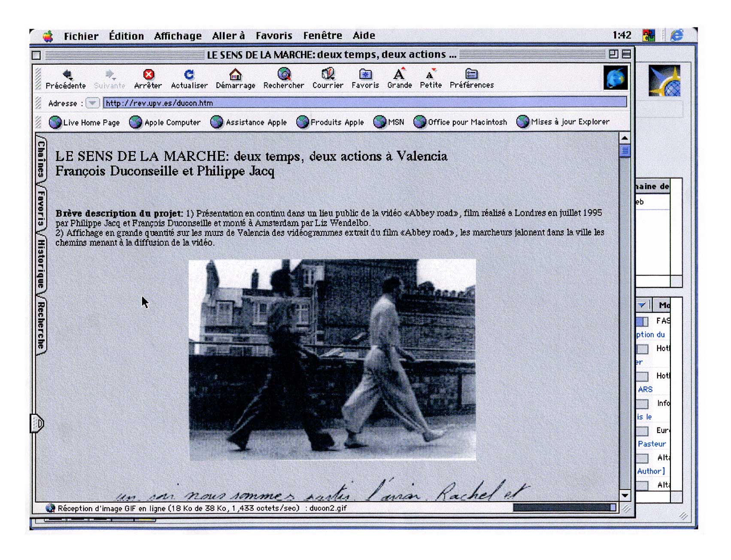Screen dimensions: 731x560
Task: Expand the blue triangle in background window
Action: [x=642, y=305]
